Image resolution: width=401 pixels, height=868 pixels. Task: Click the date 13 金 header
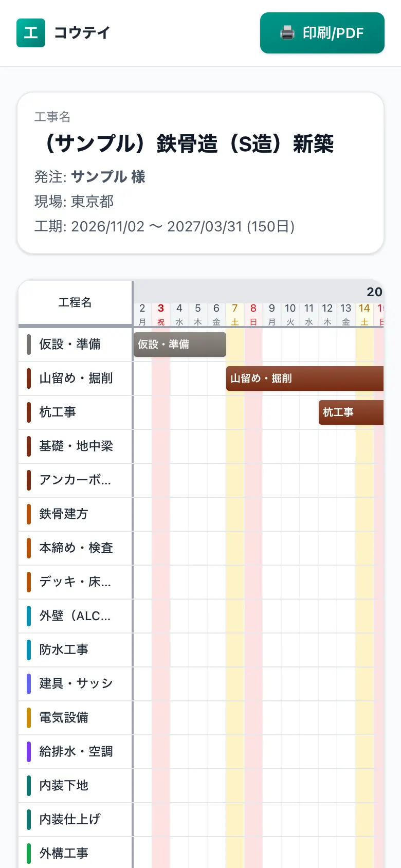[346, 314]
